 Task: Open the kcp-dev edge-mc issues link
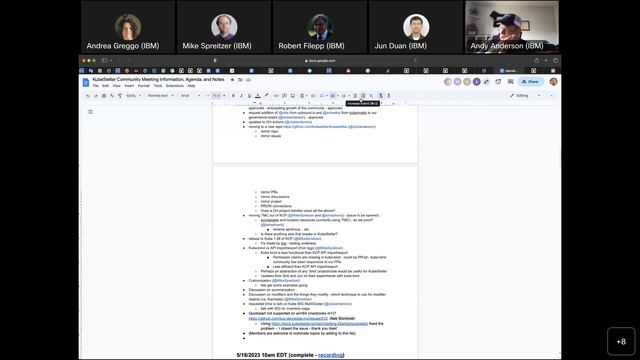pos(288,318)
